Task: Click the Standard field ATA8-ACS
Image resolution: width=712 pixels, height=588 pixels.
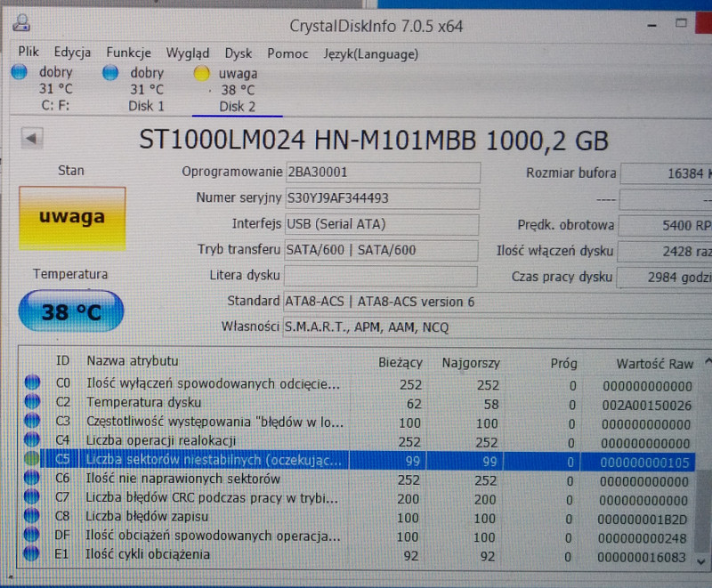Action: 498,302
